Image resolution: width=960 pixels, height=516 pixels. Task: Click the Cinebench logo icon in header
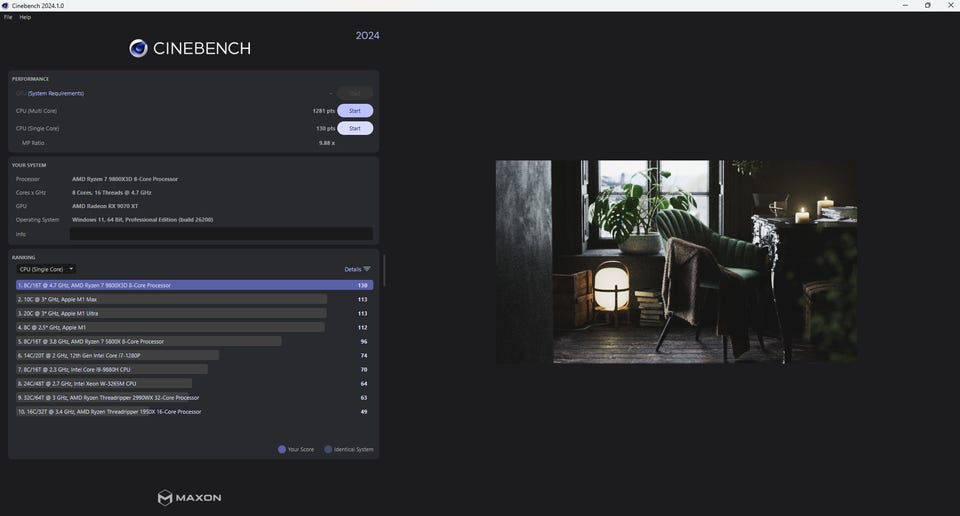click(x=138, y=48)
